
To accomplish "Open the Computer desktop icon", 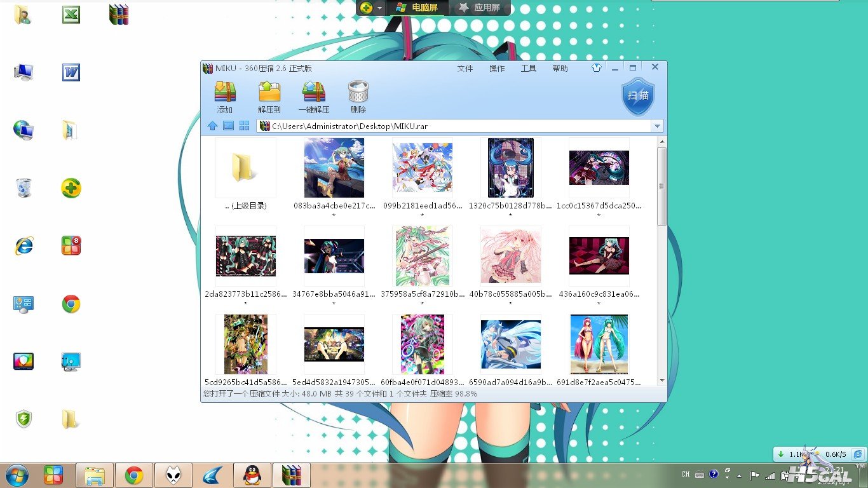I will point(23,72).
